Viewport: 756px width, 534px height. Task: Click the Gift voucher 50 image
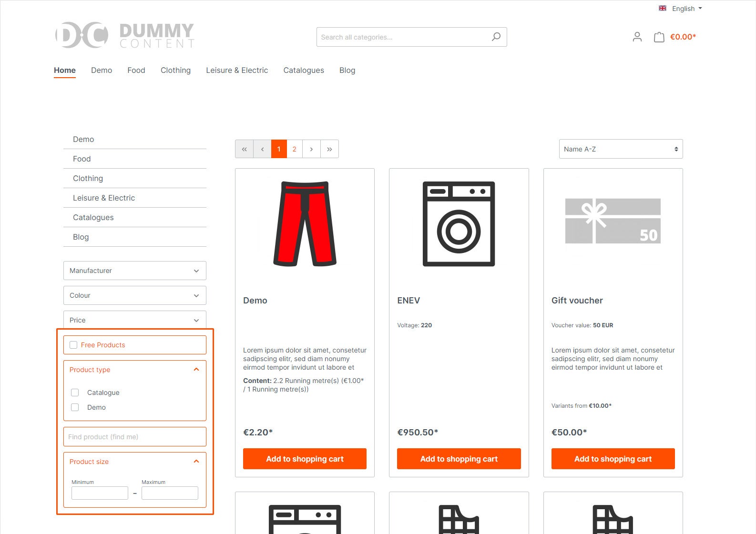613,221
